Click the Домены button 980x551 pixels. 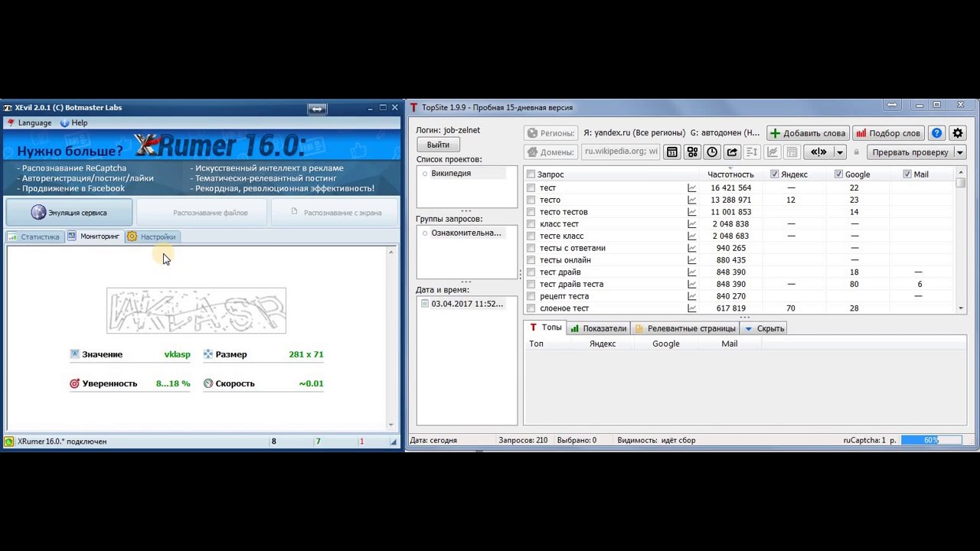click(550, 152)
